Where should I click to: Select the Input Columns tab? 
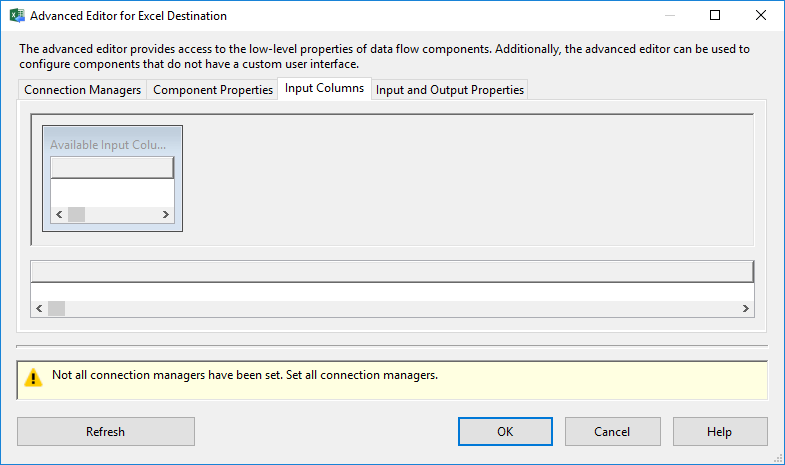(x=324, y=88)
